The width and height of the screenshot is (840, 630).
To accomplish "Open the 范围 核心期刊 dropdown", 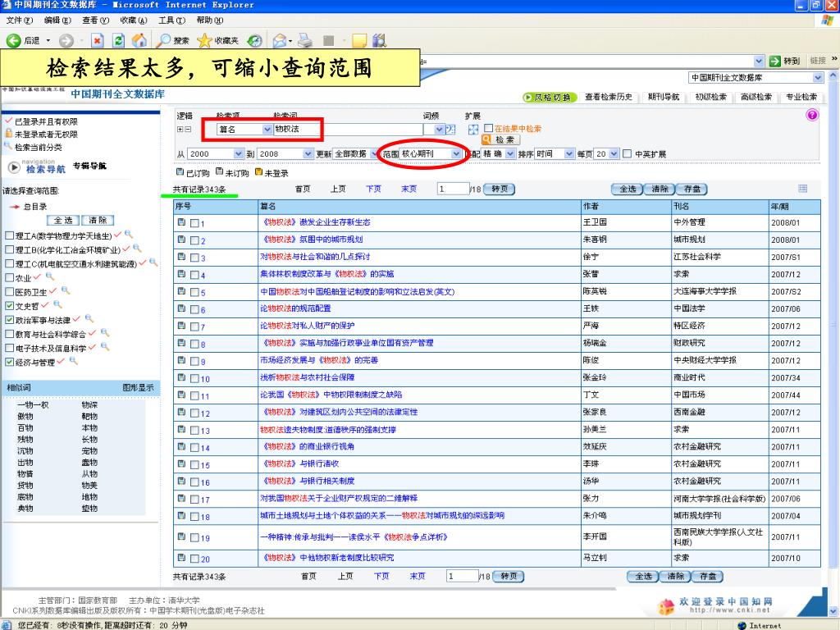I will [x=456, y=153].
